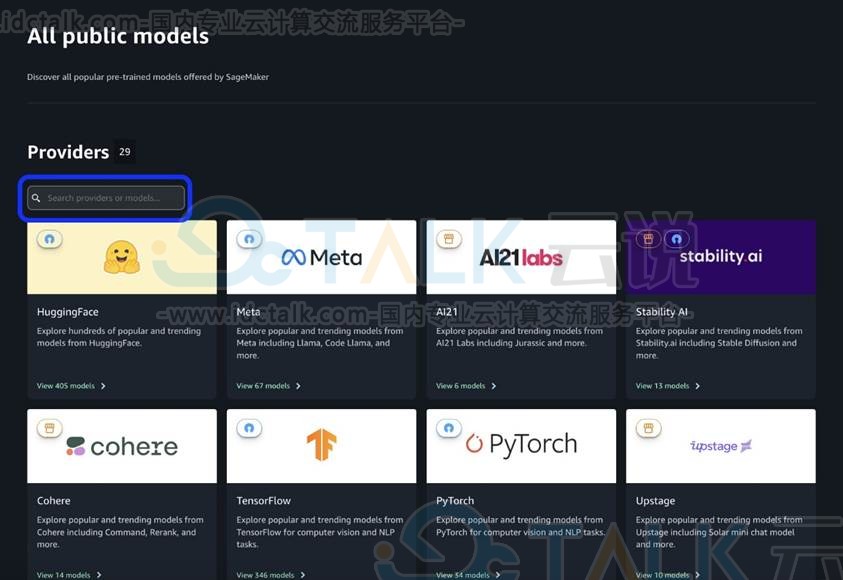Open the HuggingFace emoji logo thumbnail
Image resolution: width=843 pixels, height=580 pixels.
click(122, 257)
